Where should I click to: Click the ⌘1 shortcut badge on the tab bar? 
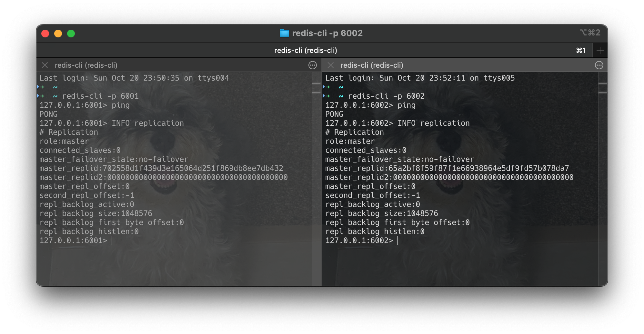(580, 50)
